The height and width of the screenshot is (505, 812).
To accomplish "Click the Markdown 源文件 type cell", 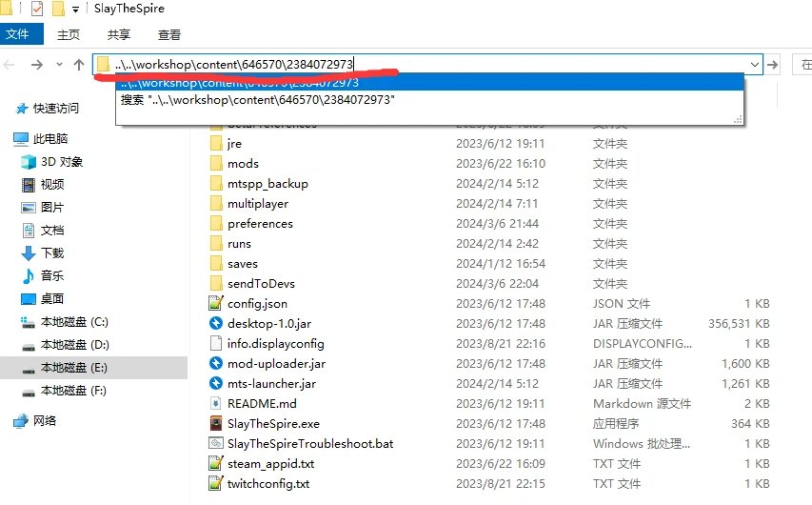I will [643, 404].
